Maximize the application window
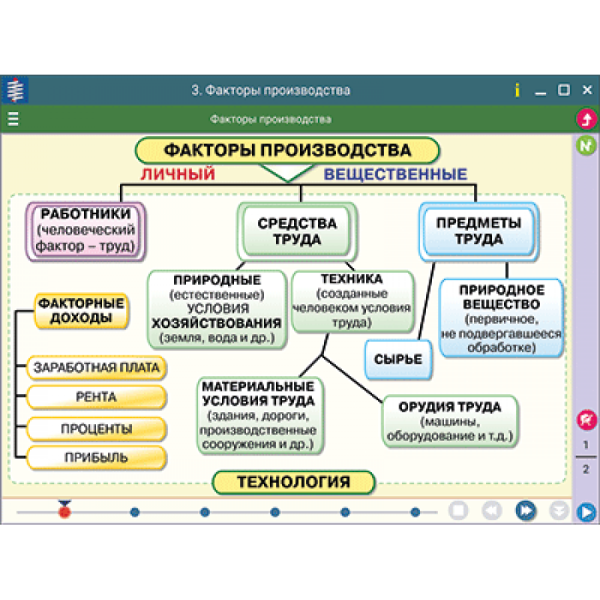Image resolution: width=600 pixels, height=600 pixels. (563, 91)
